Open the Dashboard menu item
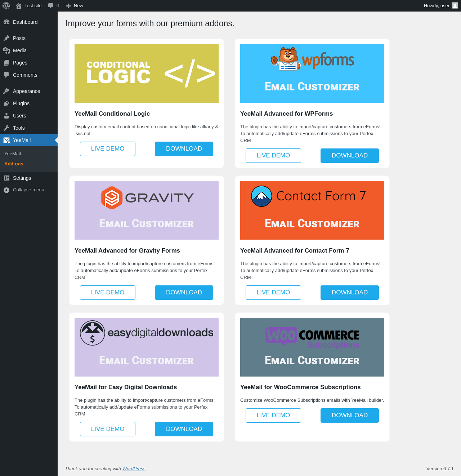The height and width of the screenshot is (476, 461). point(29,22)
